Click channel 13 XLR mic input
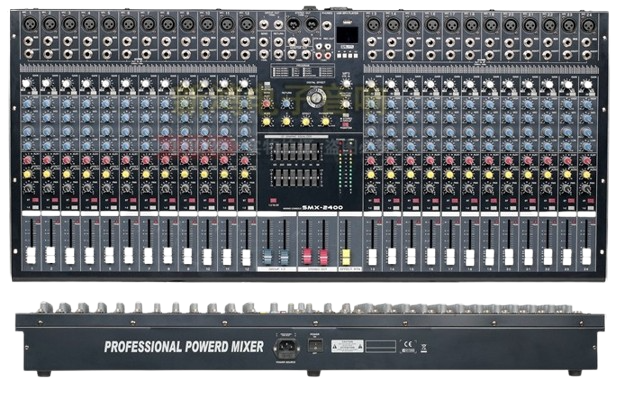 click(x=373, y=25)
